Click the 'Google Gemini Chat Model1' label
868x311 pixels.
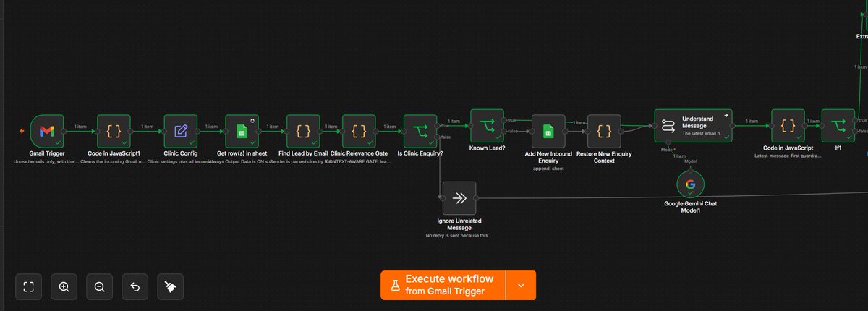point(691,208)
